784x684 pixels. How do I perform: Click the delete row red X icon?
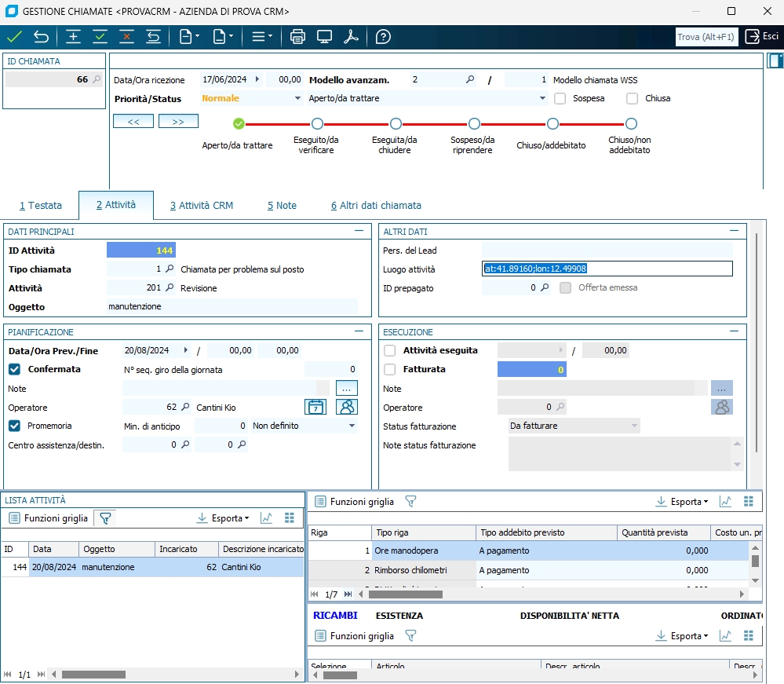(x=126, y=37)
